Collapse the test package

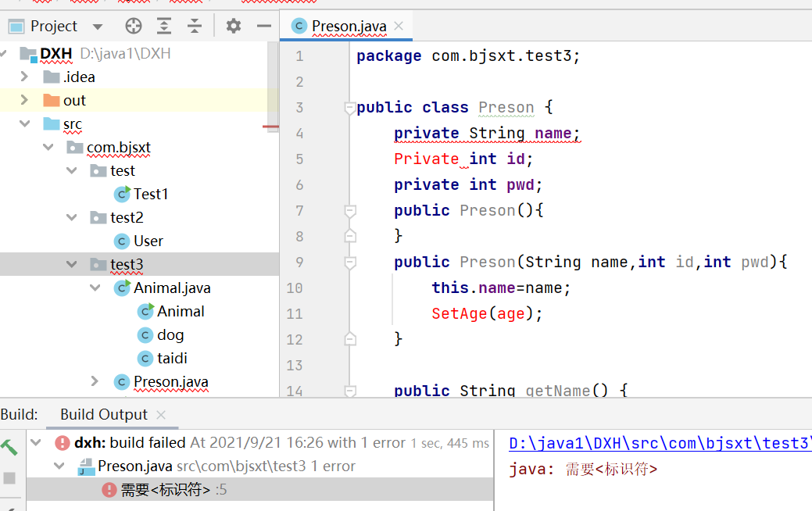pos(71,171)
